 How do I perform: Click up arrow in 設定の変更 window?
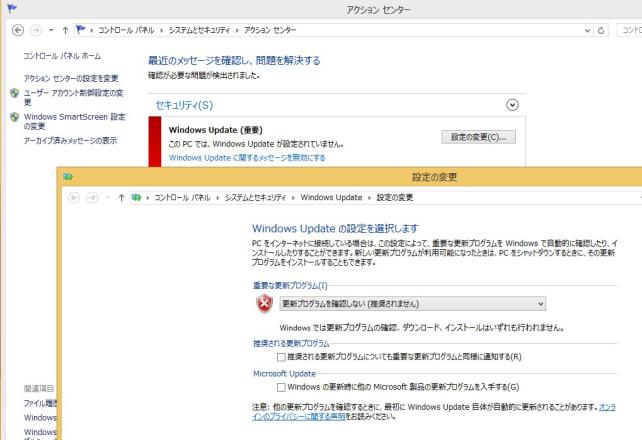121,198
